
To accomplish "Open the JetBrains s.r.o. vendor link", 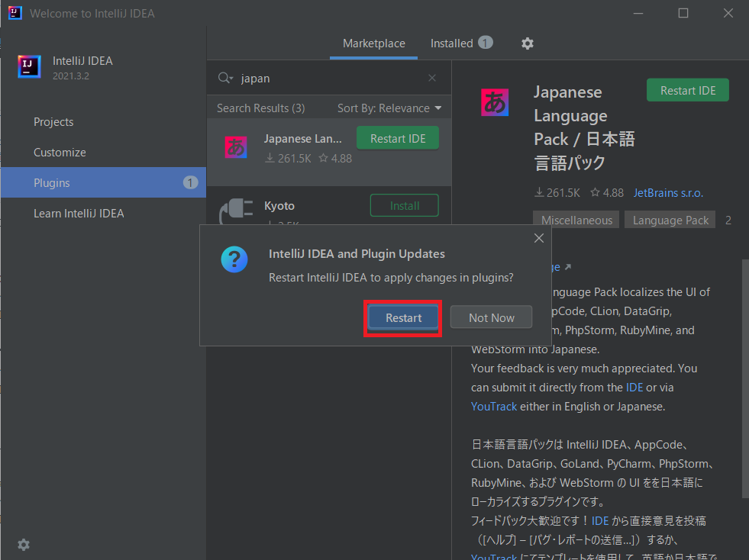I will (x=668, y=193).
